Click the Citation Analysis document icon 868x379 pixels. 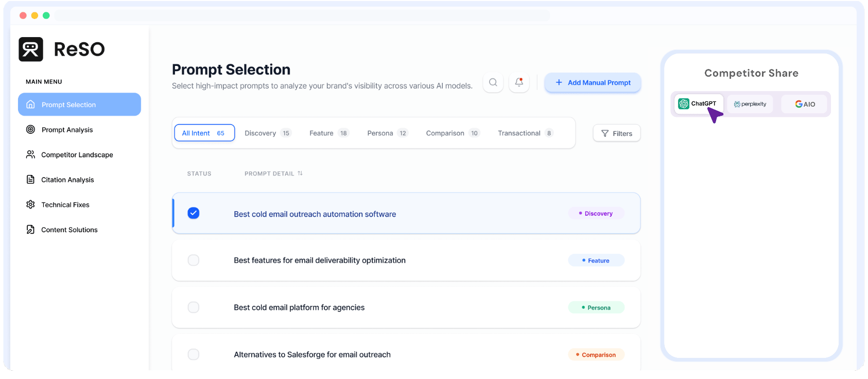point(31,179)
